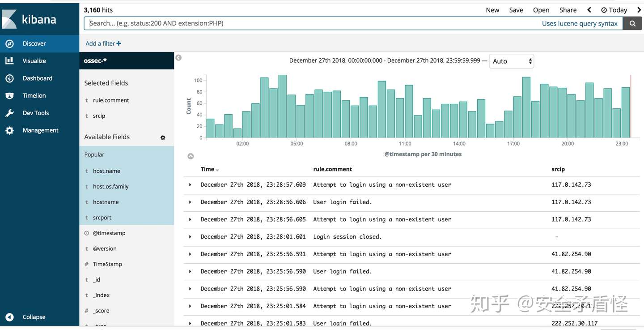Viewport: 644px width, 330px height.
Task: Toggle sort order on the Time column
Action: (217, 170)
